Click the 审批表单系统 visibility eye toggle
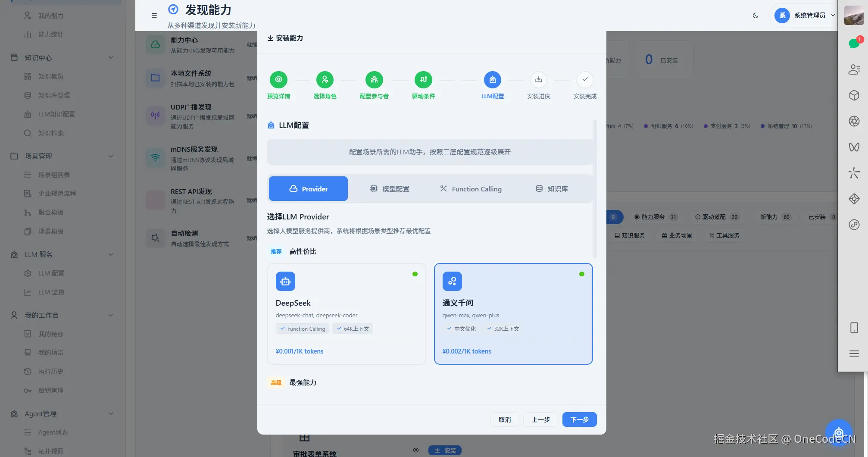Screen dimensions: 868x457 coord(415,450)
